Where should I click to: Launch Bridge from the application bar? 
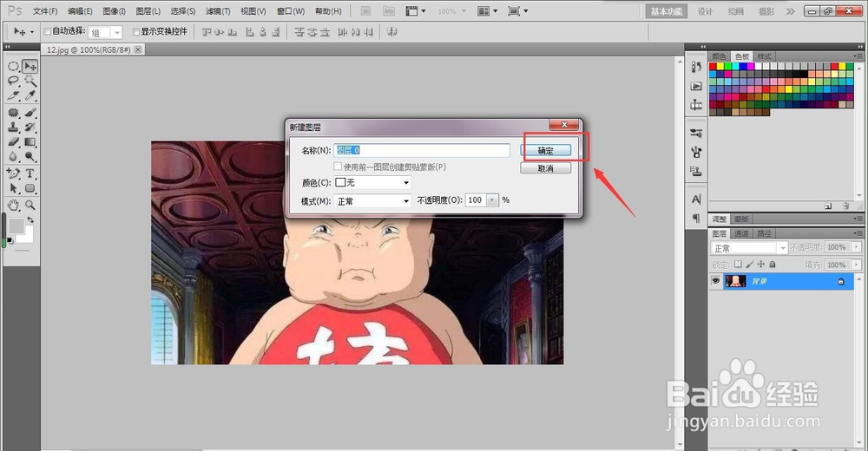point(365,11)
